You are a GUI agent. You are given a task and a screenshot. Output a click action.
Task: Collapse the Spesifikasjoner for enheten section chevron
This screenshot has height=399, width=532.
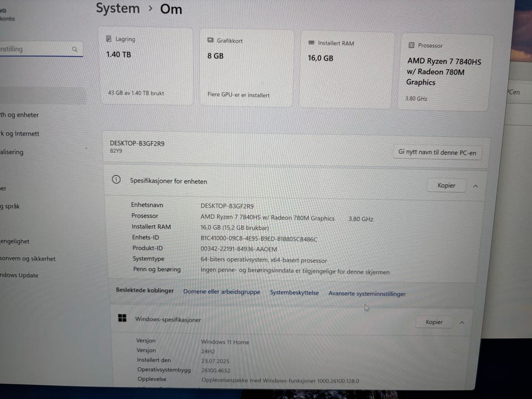point(475,186)
